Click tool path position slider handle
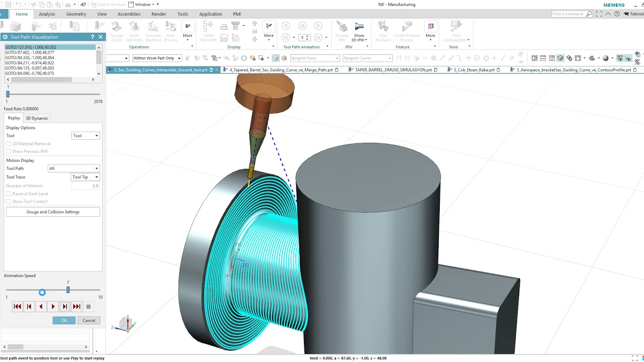This screenshot has height=362, width=644. click(8, 94)
